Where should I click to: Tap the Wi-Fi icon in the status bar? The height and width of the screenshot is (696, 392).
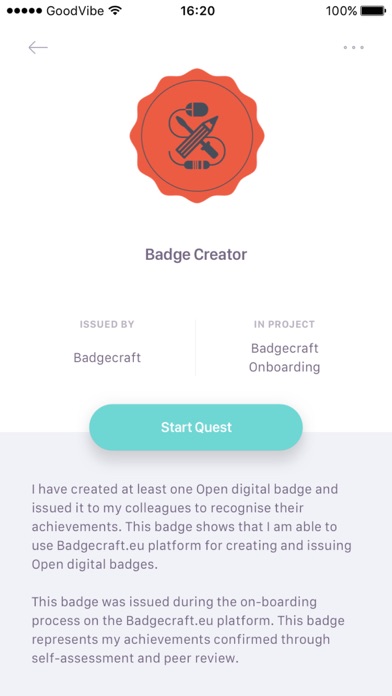pos(115,10)
